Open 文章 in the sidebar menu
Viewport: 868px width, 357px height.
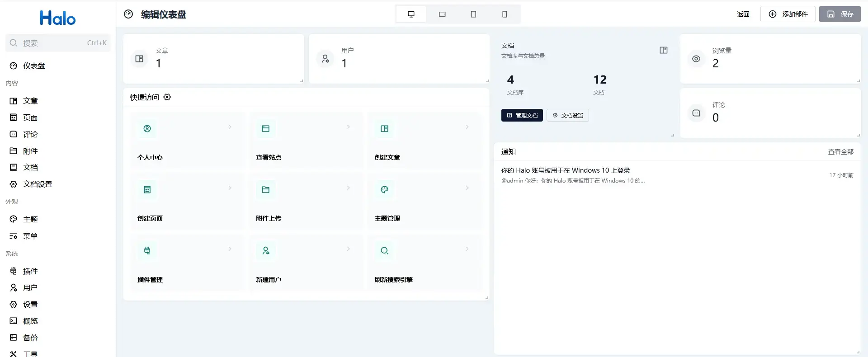pyautogui.click(x=58, y=101)
